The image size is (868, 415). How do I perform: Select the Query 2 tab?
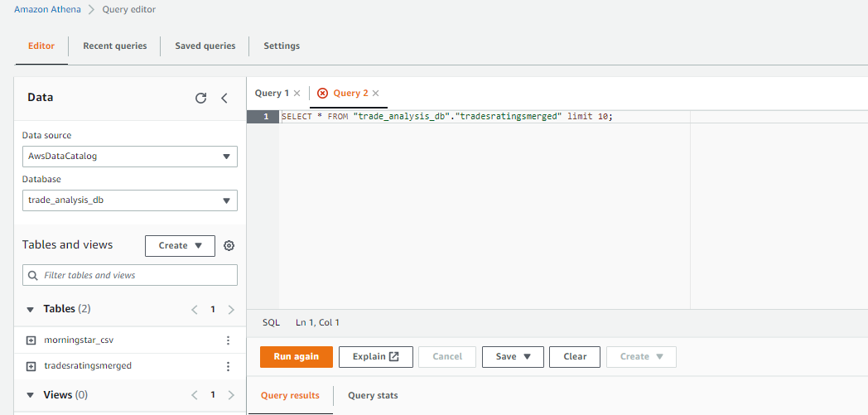[x=350, y=93]
